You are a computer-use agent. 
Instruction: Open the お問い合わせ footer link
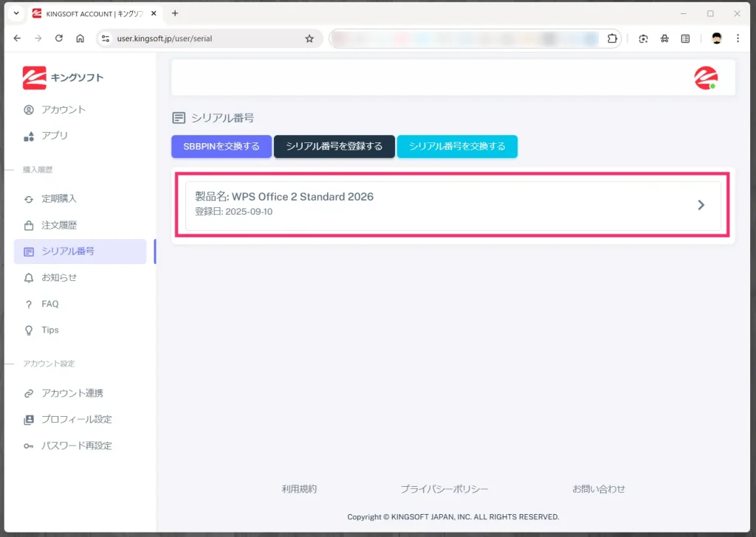(599, 489)
